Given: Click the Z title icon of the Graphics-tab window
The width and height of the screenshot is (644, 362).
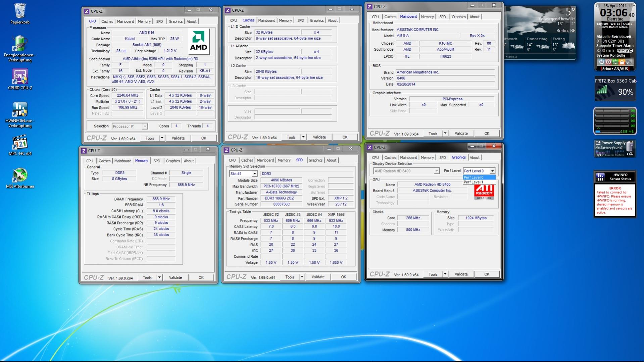Looking at the screenshot, I should tap(370, 147).
